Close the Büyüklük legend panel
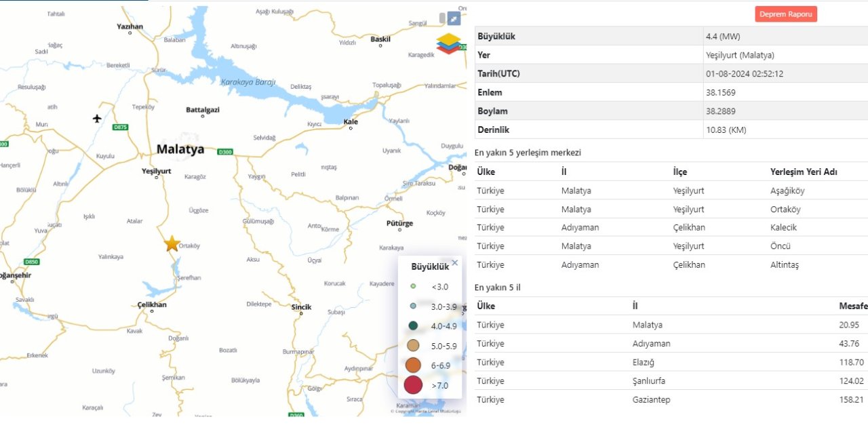Screen dimensions: 868x434 [x=454, y=262]
